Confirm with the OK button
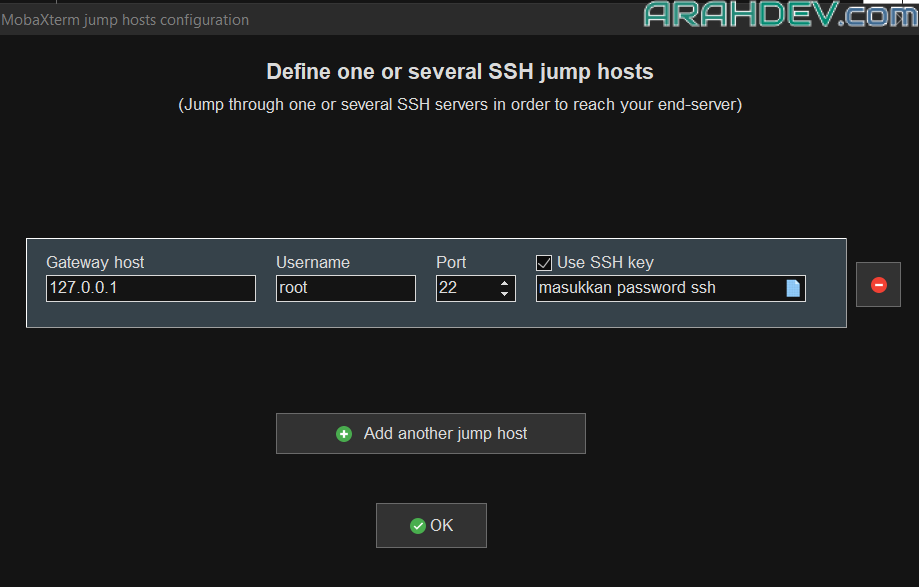The width and height of the screenshot is (919, 587). coord(431,526)
